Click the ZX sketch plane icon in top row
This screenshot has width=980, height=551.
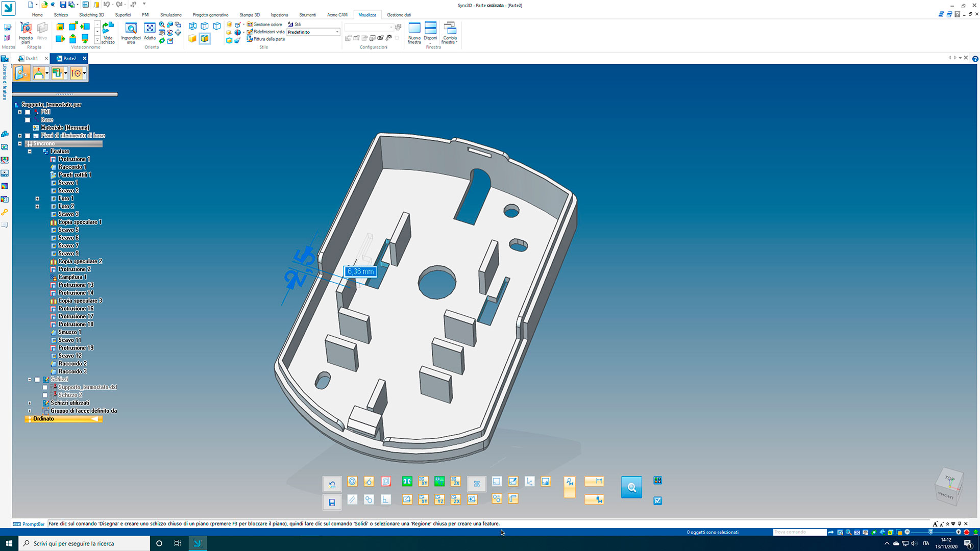456,481
